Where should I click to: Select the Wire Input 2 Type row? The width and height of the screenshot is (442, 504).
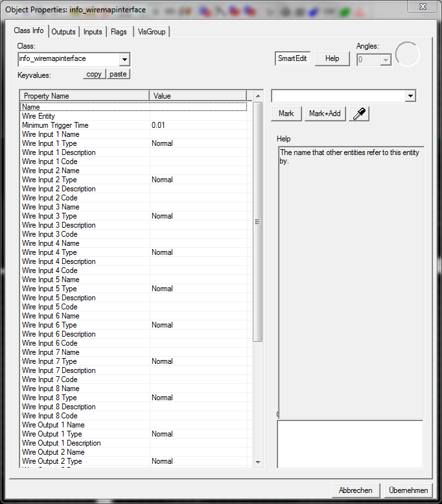134,180
